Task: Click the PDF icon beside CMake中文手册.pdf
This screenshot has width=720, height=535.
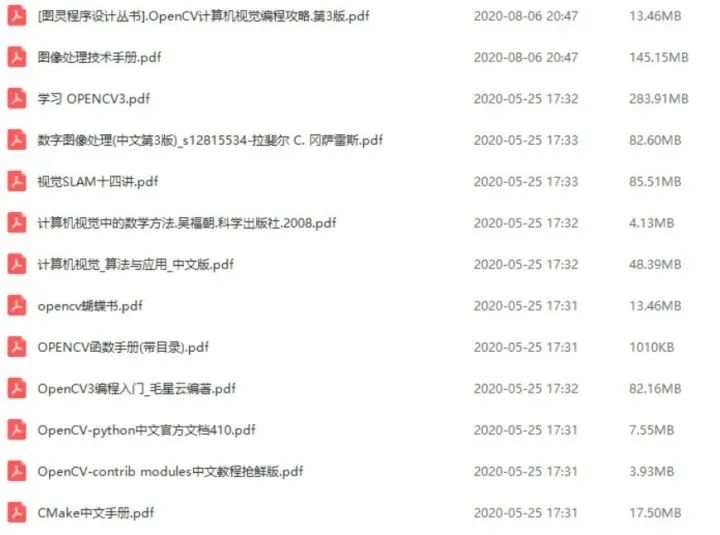Action: tap(17, 513)
